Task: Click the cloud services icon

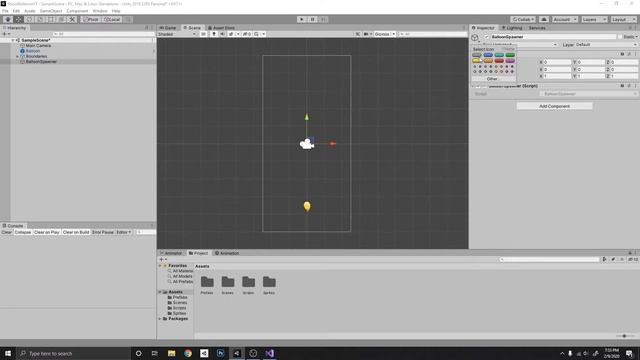Action: 544,20
